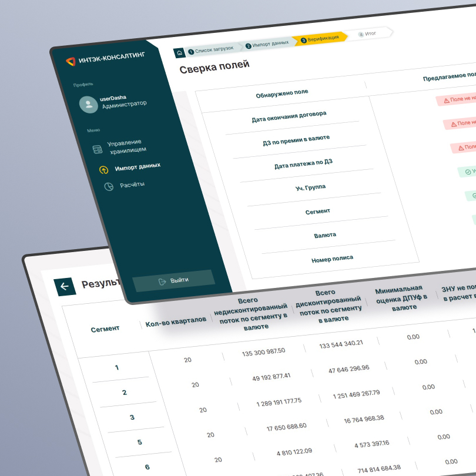Screen dimensions: 476x476
Task: Click the Выйти logout button
Action: [173, 281]
